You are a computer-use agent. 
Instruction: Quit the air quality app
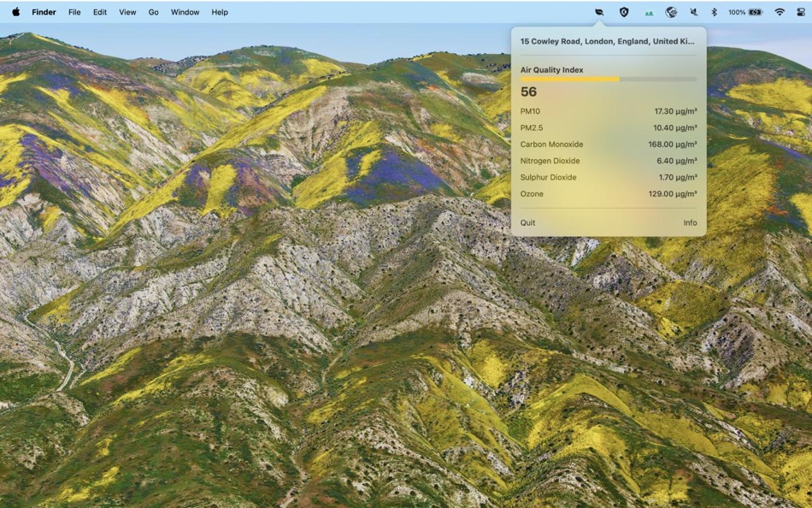tap(527, 222)
